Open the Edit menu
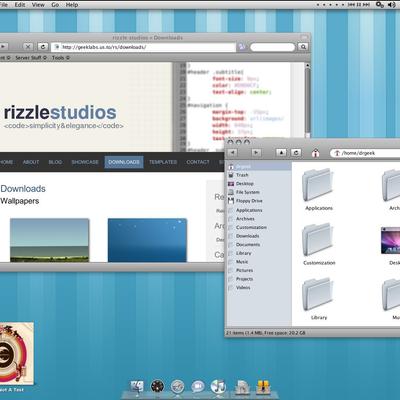Screen dimensions: 400x400 pos(20,5)
